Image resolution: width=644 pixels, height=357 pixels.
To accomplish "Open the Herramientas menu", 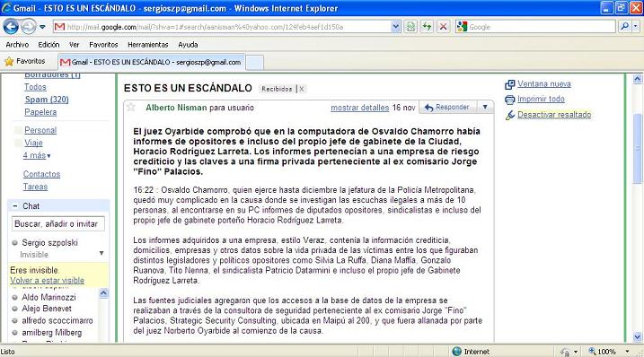I will [x=148, y=45].
